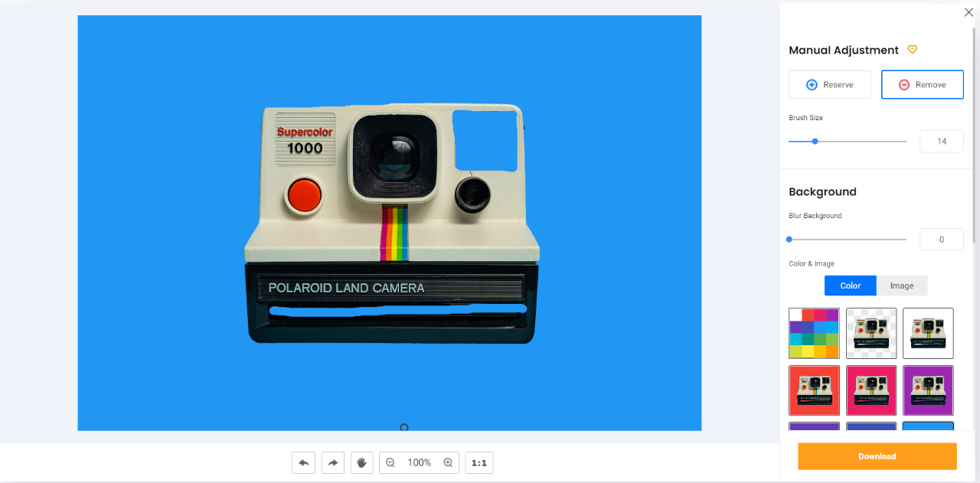
Task: Choose the red background thumbnail
Action: (x=814, y=390)
